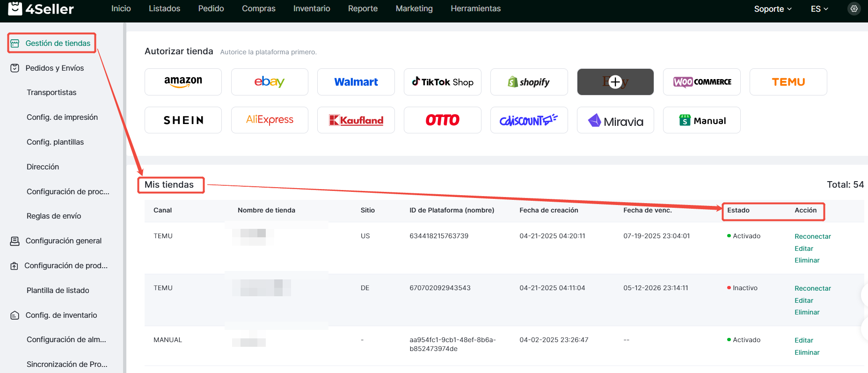The image size is (868, 373).
Task: Open Configuración de prod... section
Action: pos(66,265)
